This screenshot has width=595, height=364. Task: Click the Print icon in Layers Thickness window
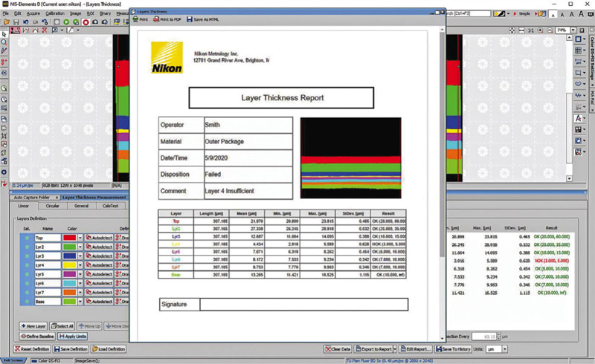pyautogui.click(x=141, y=19)
